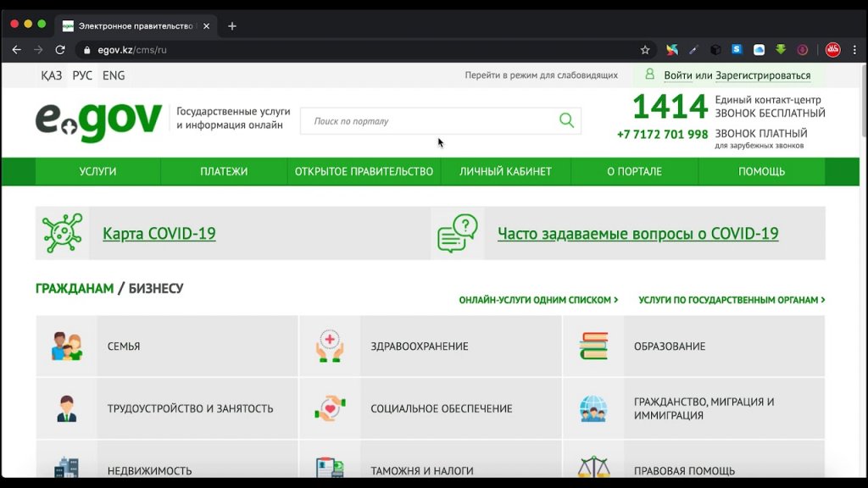
Task: Click the Образование books icon
Action: tap(593, 347)
